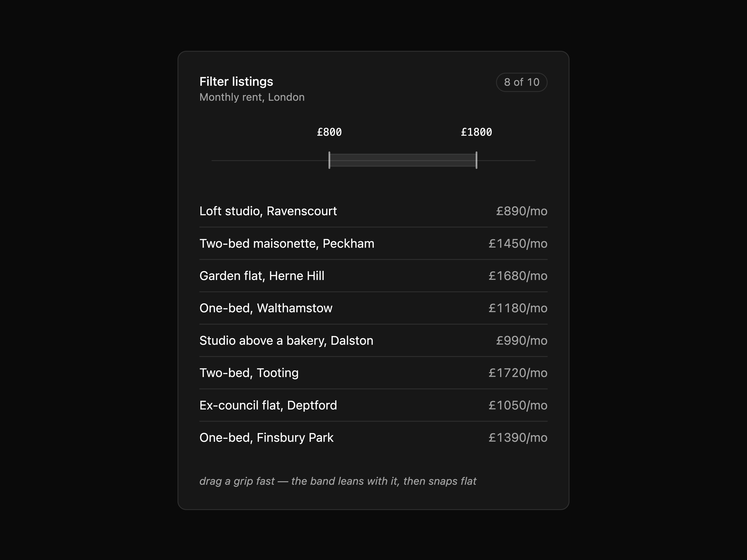Open the Garden flat, Herne Hill listing
The height and width of the screenshot is (560, 747).
[x=373, y=276]
